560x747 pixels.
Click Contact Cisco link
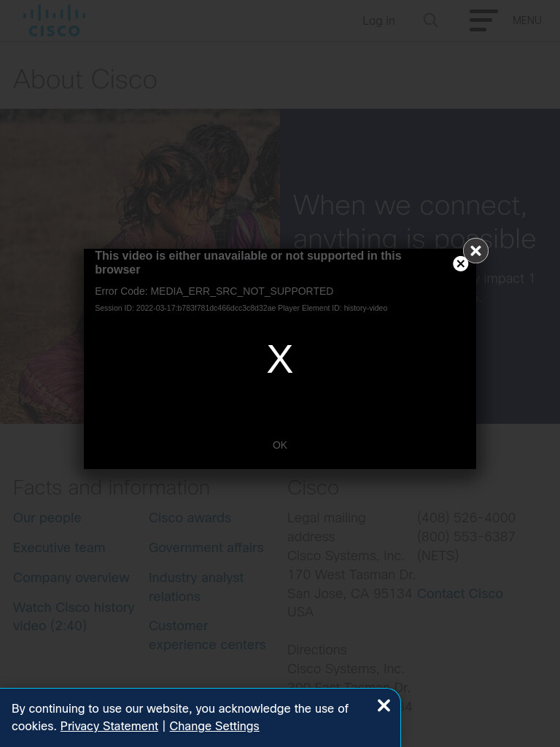coord(460,594)
